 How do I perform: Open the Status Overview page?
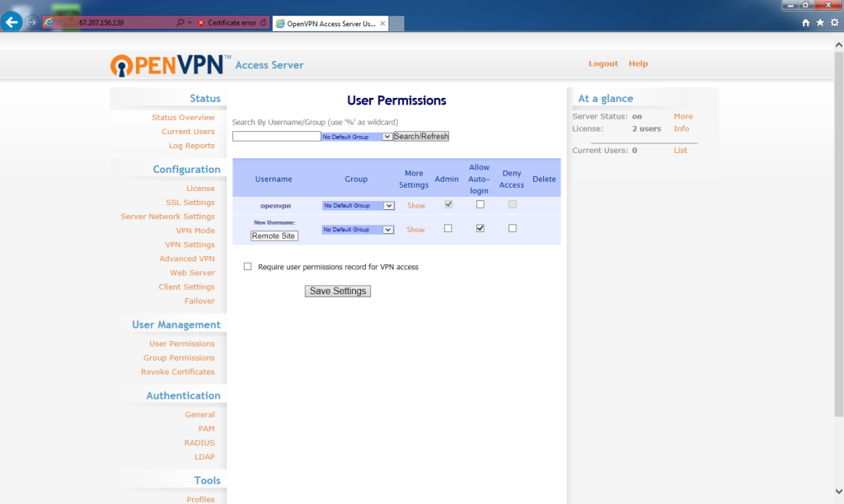[x=183, y=117]
